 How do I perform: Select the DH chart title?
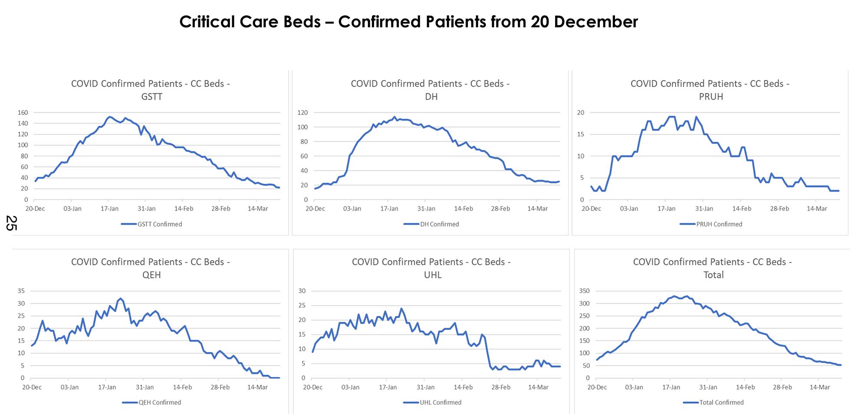[430, 90]
